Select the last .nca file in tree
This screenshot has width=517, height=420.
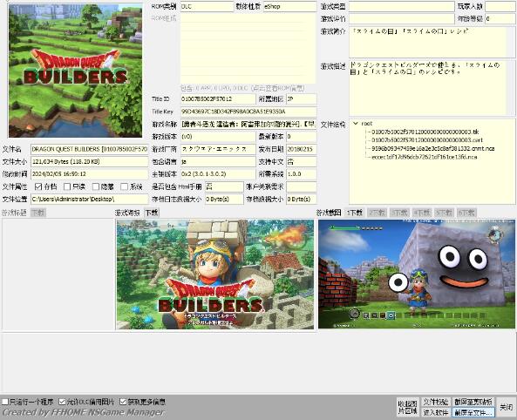tap(424, 157)
